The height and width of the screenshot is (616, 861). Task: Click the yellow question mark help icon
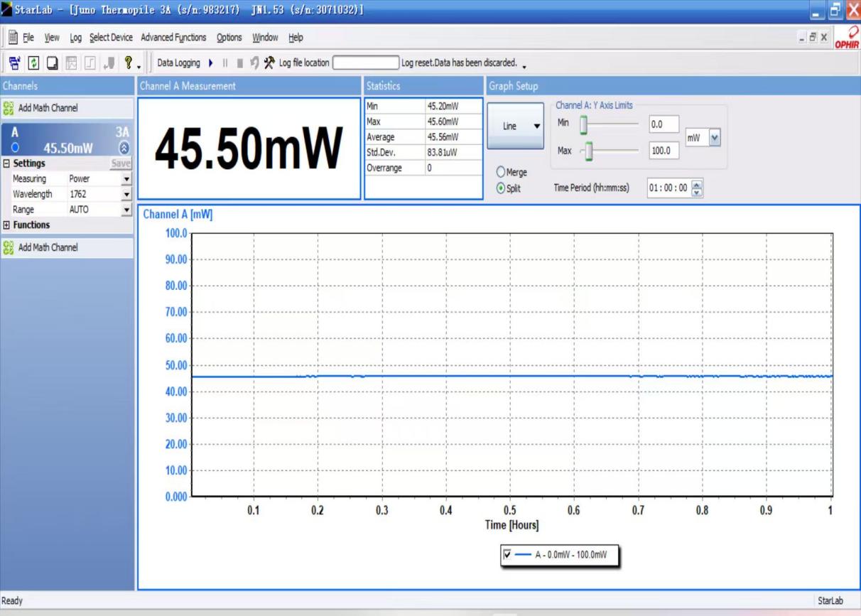129,63
